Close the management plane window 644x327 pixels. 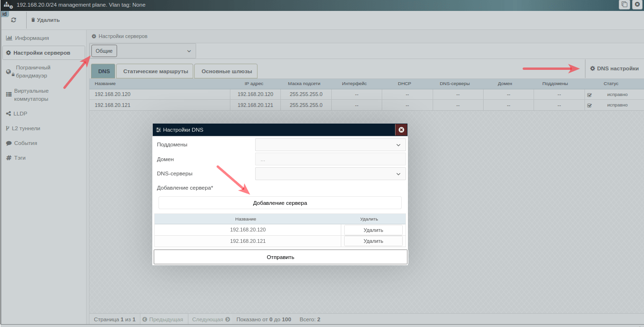[637, 5]
